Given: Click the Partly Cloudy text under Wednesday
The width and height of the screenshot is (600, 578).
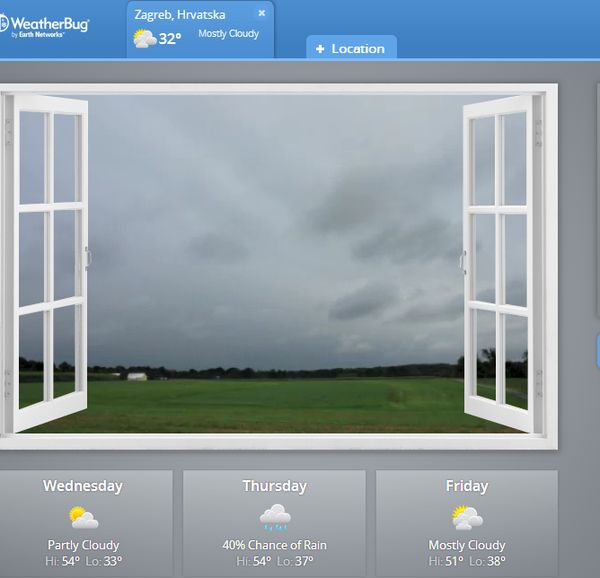Looking at the screenshot, I should coord(83,545).
